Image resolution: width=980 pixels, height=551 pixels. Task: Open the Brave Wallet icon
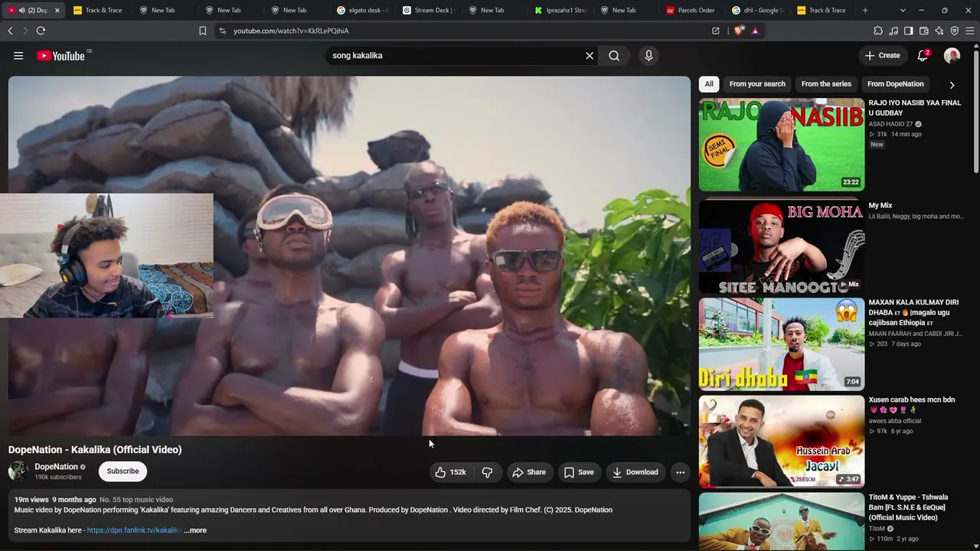[924, 31]
